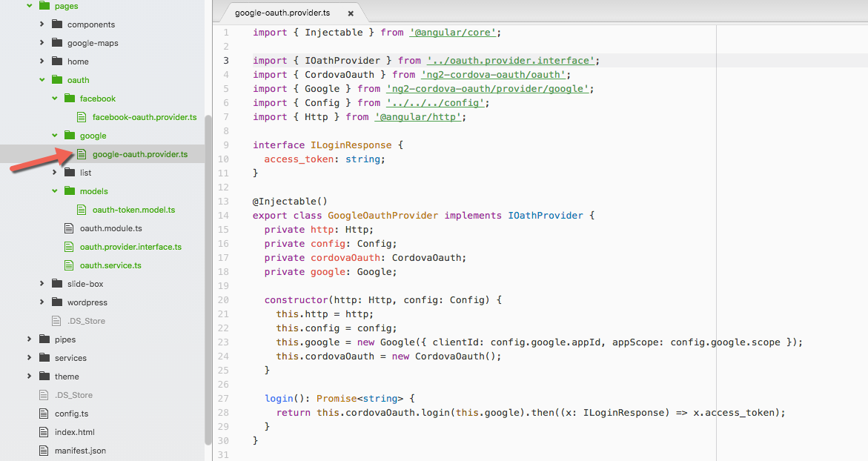Click line number 14 in gutter
This screenshot has width=868, height=461.
(x=223, y=215)
